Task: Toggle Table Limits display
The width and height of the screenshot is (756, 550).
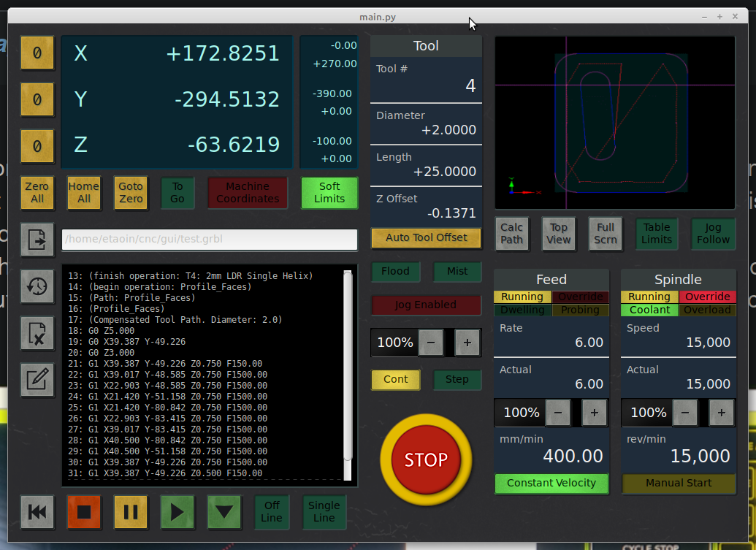Action: pos(656,234)
